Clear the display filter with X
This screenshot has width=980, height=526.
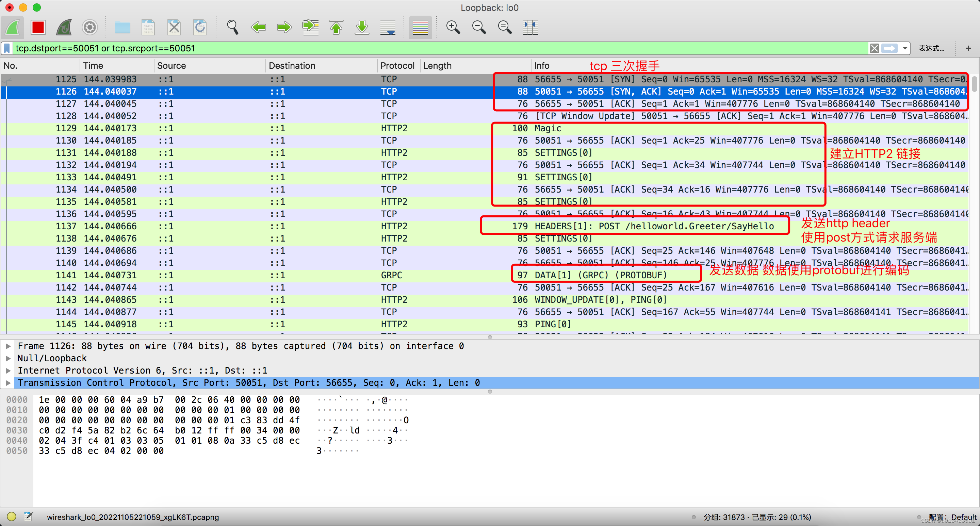[874, 48]
